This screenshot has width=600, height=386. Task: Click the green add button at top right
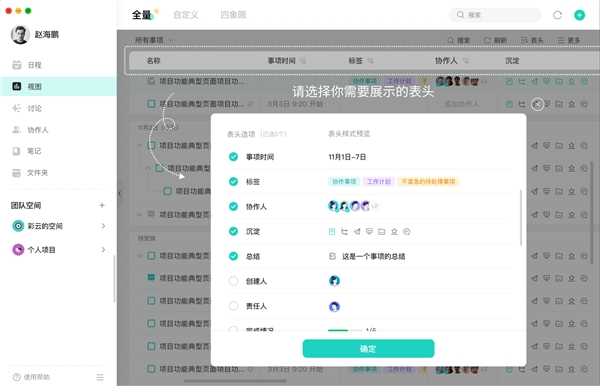[x=579, y=15]
